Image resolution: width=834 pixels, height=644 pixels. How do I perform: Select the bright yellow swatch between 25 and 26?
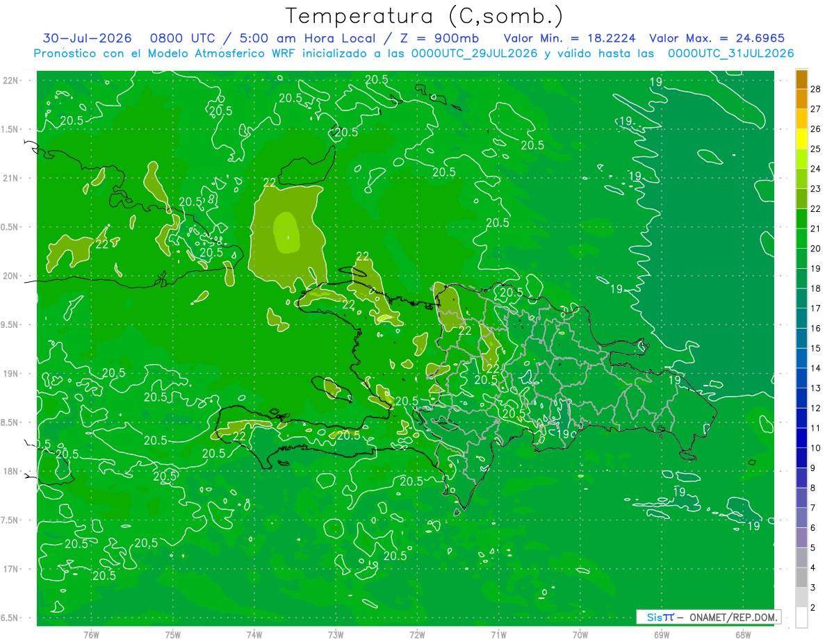click(801, 139)
